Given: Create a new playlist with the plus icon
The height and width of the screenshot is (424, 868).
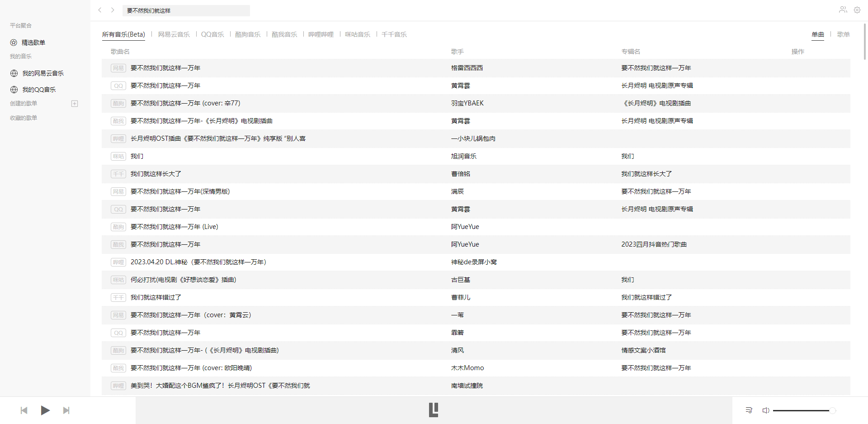Looking at the screenshot, I should (74, 104).
